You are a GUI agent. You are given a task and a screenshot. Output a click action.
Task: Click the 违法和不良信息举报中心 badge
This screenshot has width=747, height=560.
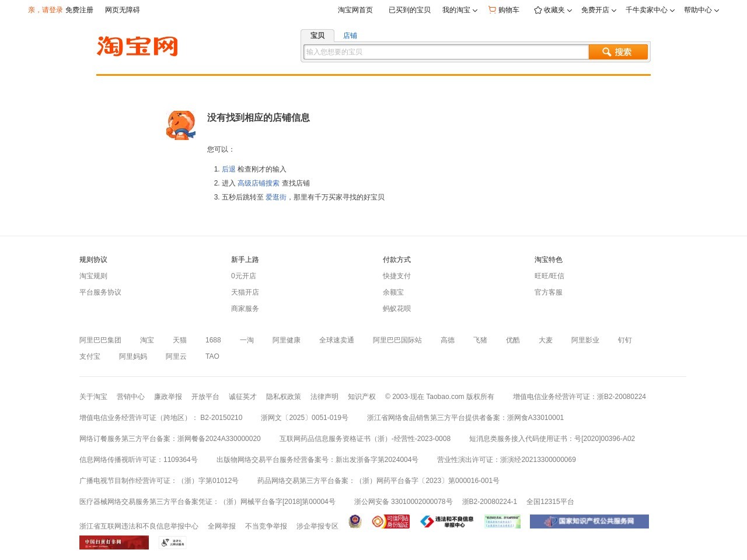click(446, 521)
